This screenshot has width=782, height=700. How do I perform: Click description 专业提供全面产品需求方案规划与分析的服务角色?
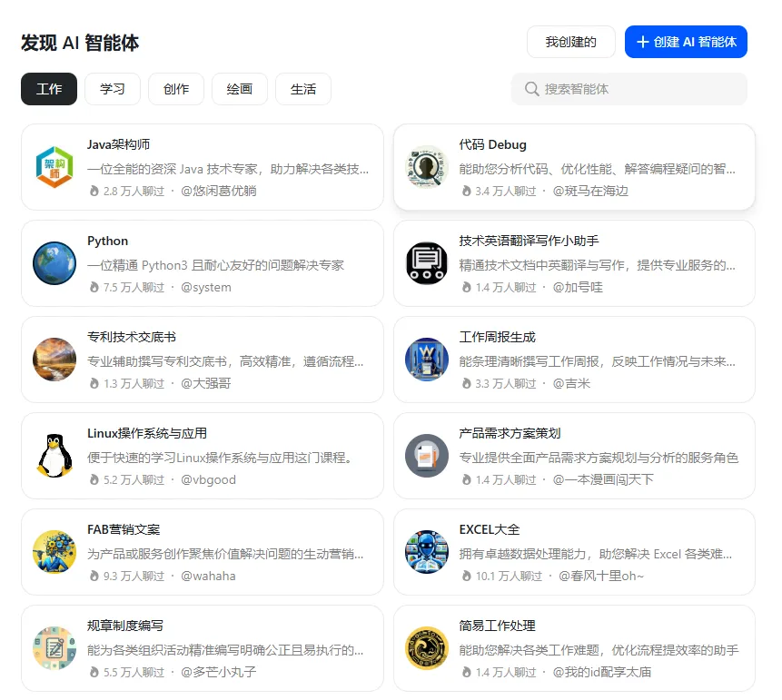tap(599, 458)
